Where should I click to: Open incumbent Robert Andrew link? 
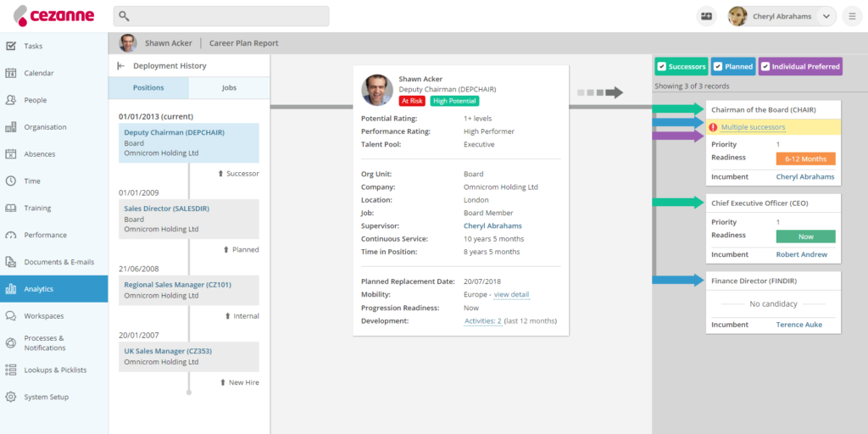point(802,254)
